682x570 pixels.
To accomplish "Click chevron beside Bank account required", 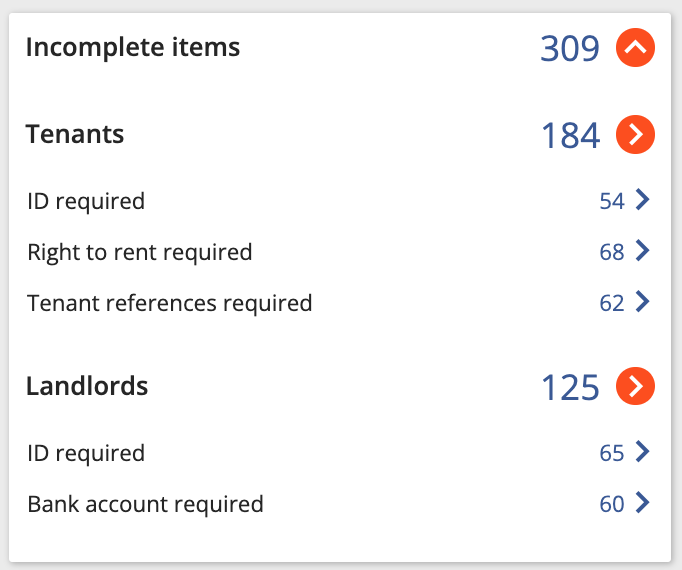I will click(x=642, y=503).
